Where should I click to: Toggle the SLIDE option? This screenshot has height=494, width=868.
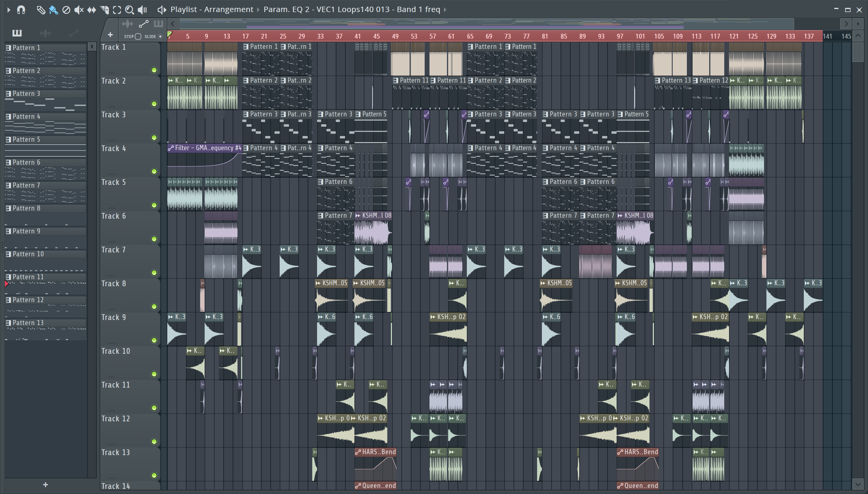tap(160, 36)
